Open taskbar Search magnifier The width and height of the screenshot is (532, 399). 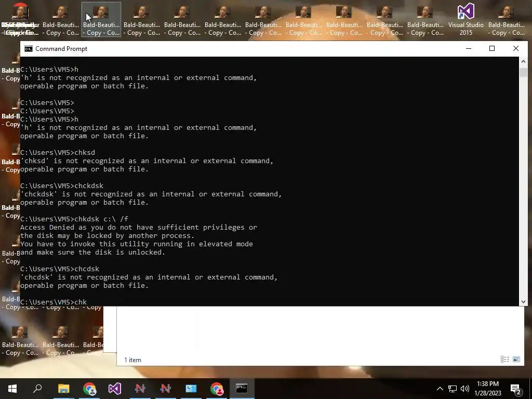point(37,388)
